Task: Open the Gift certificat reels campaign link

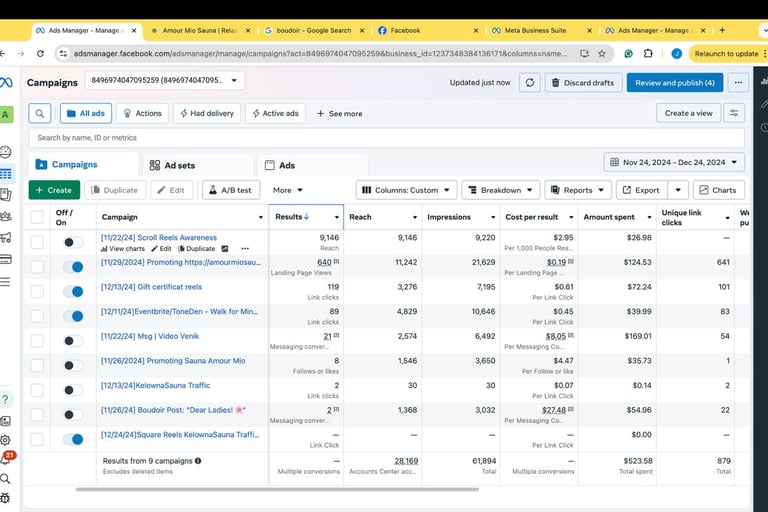Action: [x=151, y=287]
